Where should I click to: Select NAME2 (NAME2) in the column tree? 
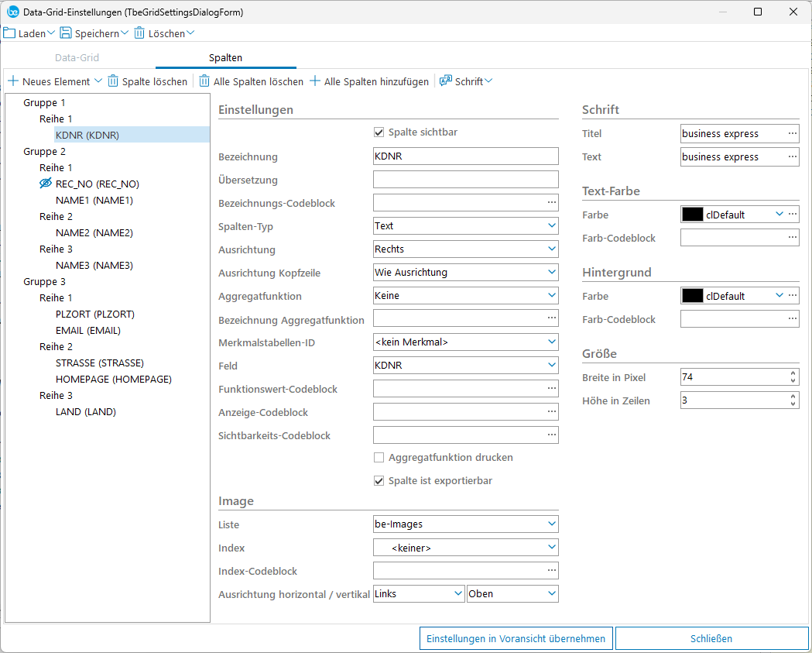click(x=94, y=233)
